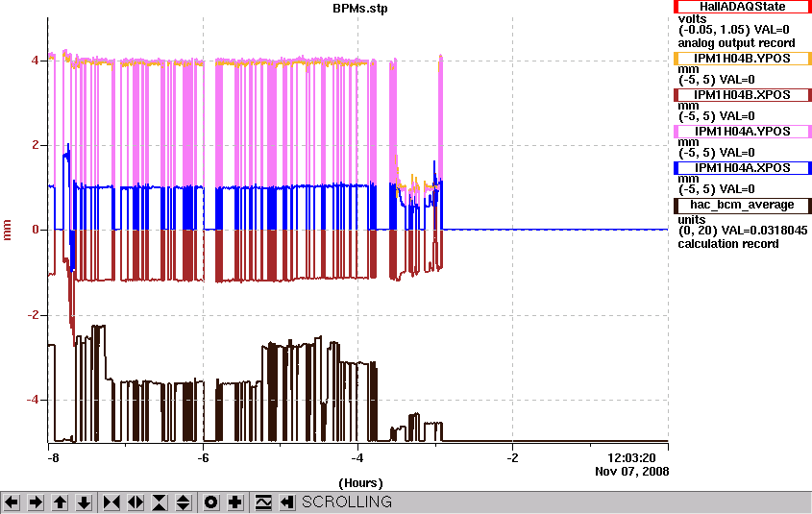Viewport: 812px width, 514px height.
Task: Toggle scrolling mode with the arrow-bar icon
Action: (287, 502)
